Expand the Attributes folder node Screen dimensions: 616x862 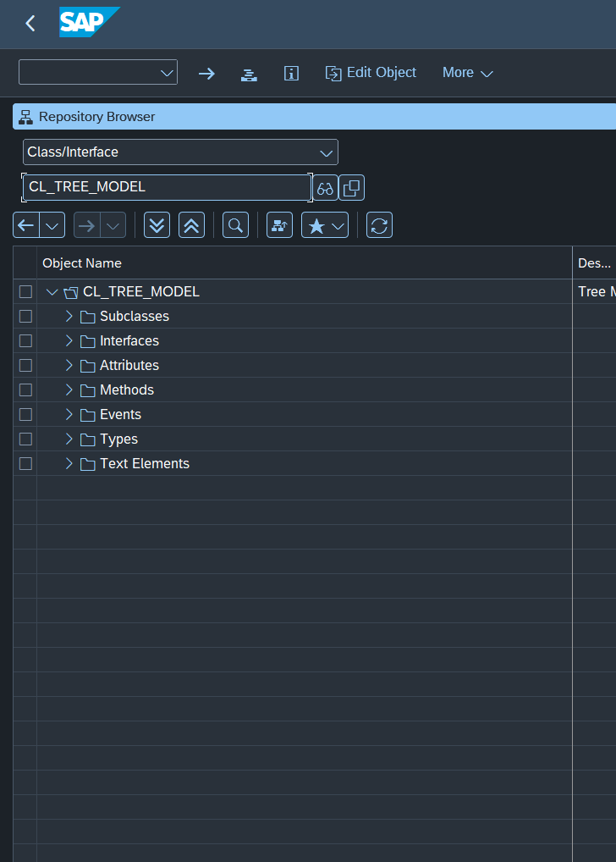click(x=69, y=365)
